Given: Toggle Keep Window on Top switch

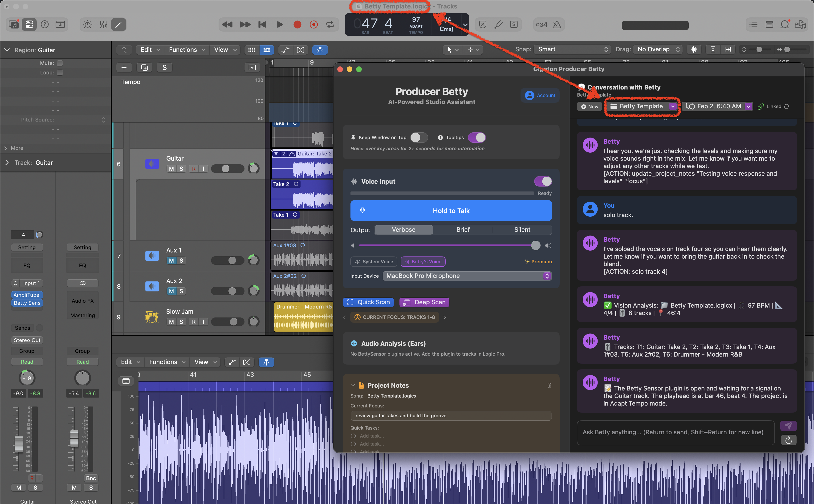Looking at the screenshot, I should pyautogui.click(x=419, y=137).
